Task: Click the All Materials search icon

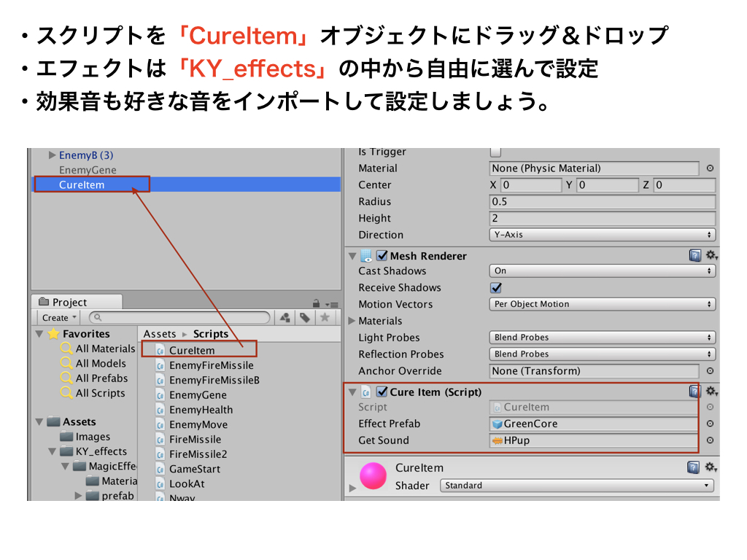Action: pos(66,349)
